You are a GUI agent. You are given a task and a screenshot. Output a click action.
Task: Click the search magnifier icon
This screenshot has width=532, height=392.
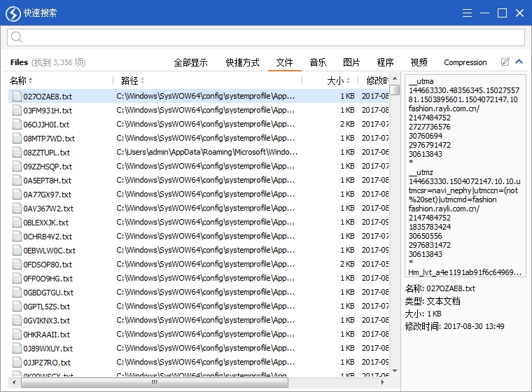17,38
